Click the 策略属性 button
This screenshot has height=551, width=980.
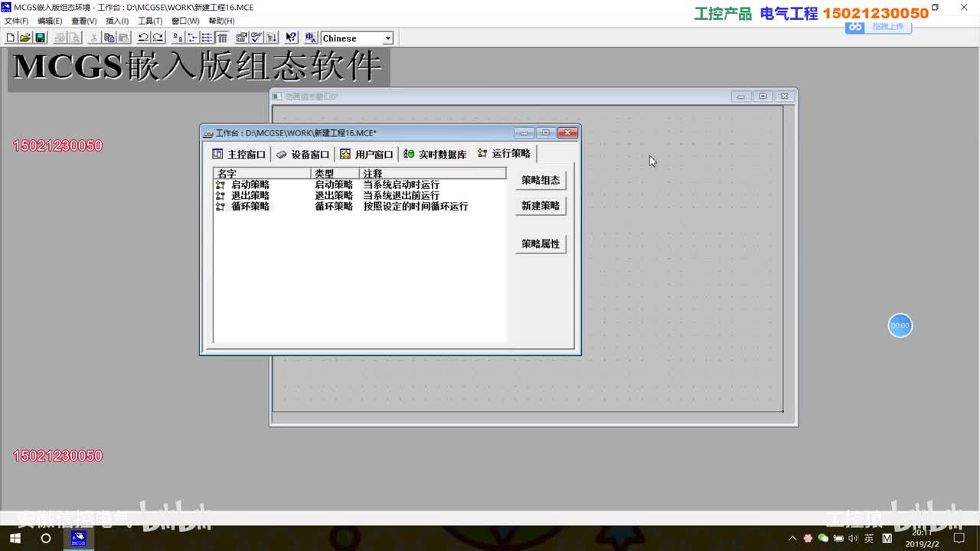541,244
